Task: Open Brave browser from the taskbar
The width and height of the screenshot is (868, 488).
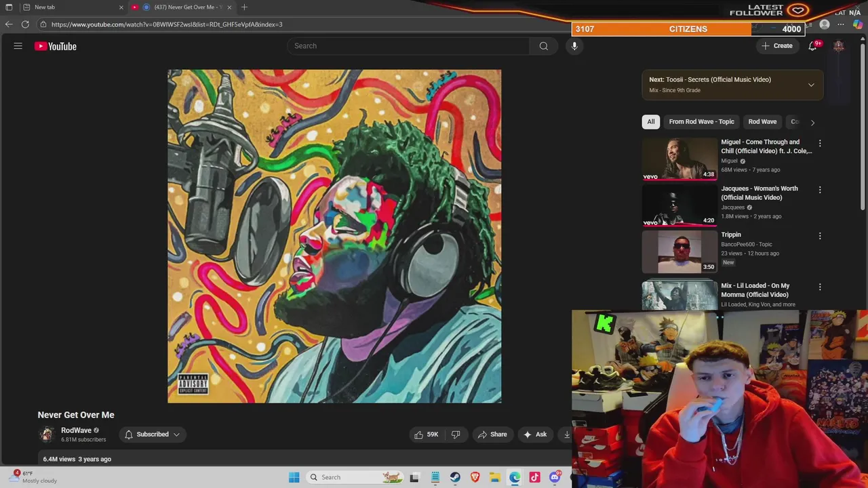Action: click(475, 477)
